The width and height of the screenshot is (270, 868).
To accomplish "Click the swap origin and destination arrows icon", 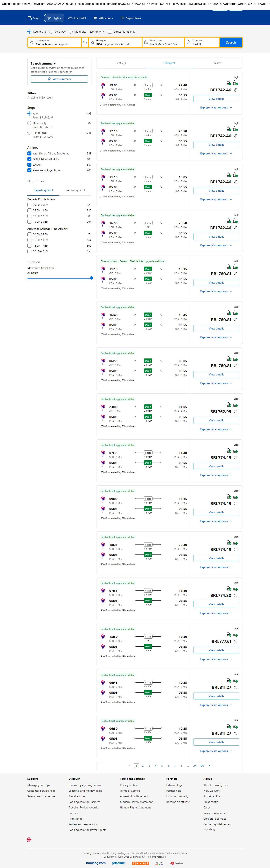I will tap(85, 42).
